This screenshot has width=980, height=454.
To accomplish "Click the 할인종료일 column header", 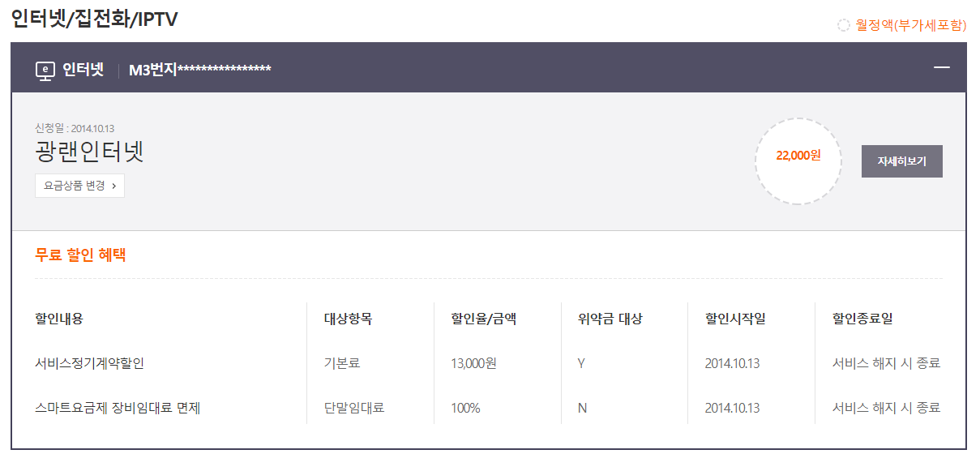I will (x=862, y=319).
